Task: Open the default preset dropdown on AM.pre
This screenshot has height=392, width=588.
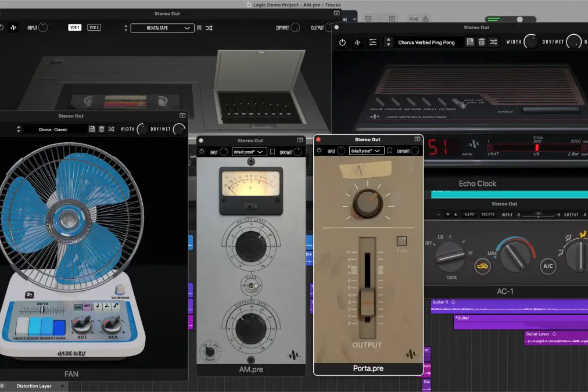Action: (x=250, y=151)
